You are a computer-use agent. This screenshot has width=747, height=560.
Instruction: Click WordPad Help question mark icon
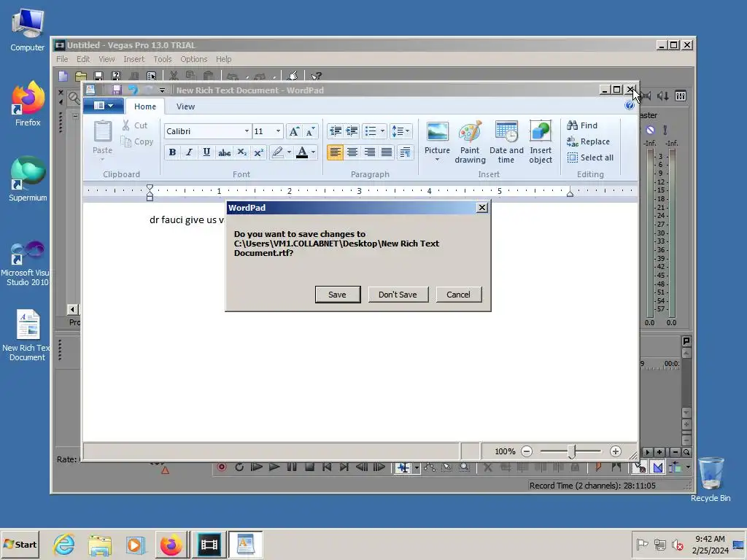630,106
